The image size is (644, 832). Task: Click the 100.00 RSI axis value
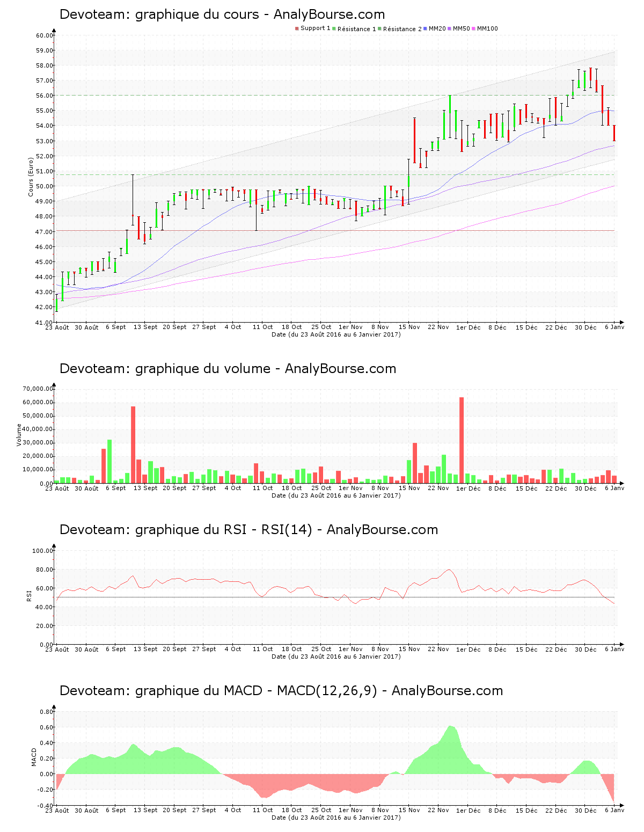pos(43,551)
